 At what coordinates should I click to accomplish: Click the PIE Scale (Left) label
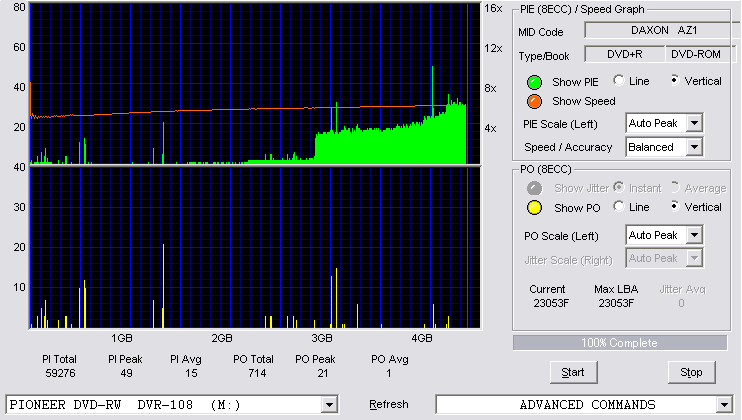tap(560, 124)
